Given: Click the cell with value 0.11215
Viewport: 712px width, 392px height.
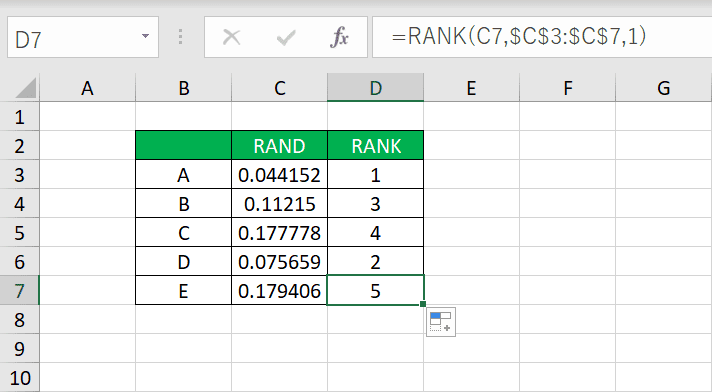Looking at the screenshot, I should click(x=279, y=203).
